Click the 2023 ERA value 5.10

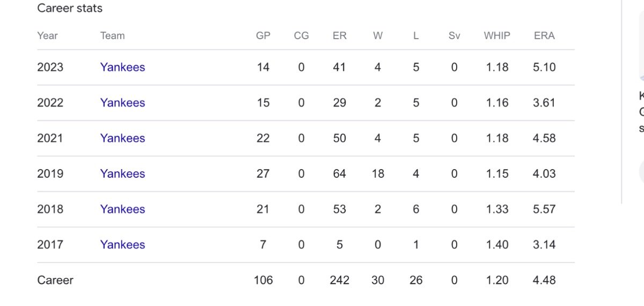pos(544,67)
